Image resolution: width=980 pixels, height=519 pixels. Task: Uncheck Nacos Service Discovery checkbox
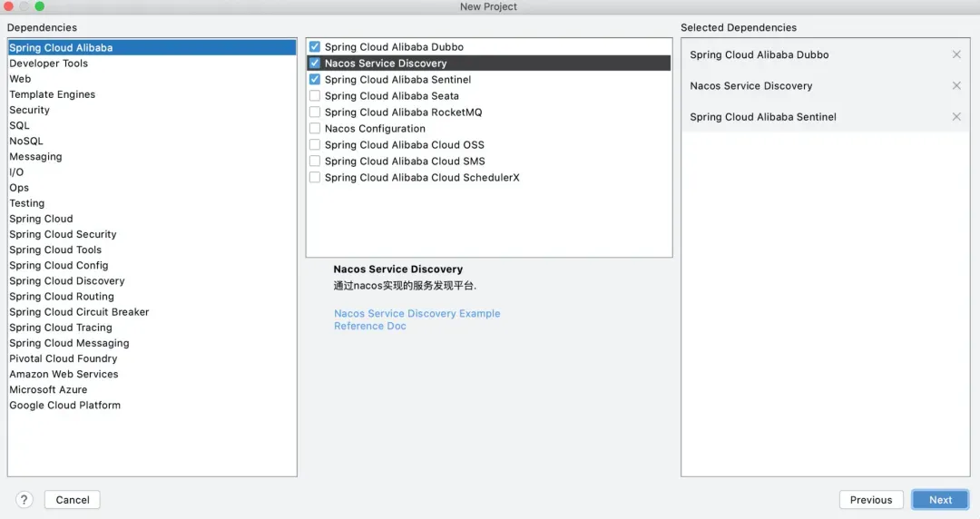pos(314,64)
